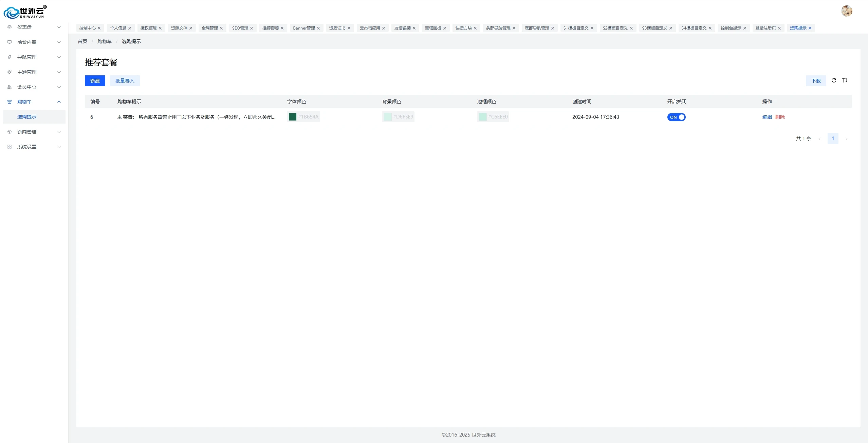
Task: Click the 批量导入 button
Action: tap(125, 81)
